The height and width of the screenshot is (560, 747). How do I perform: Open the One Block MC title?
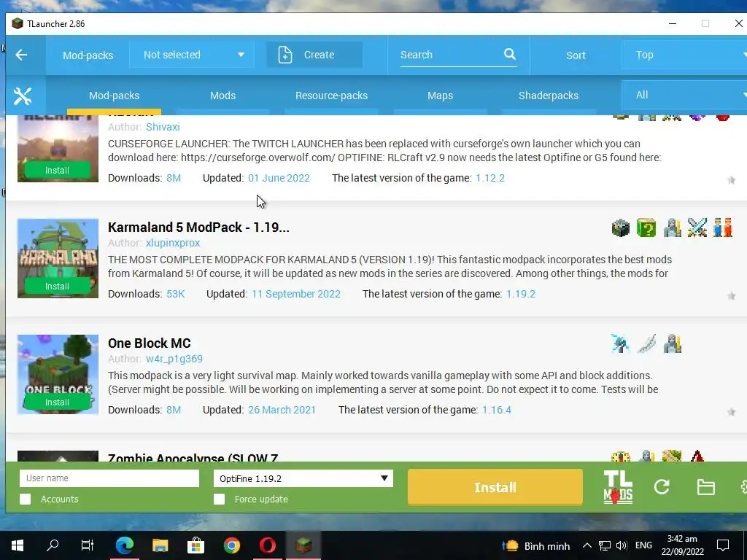(x=149, y=343)
